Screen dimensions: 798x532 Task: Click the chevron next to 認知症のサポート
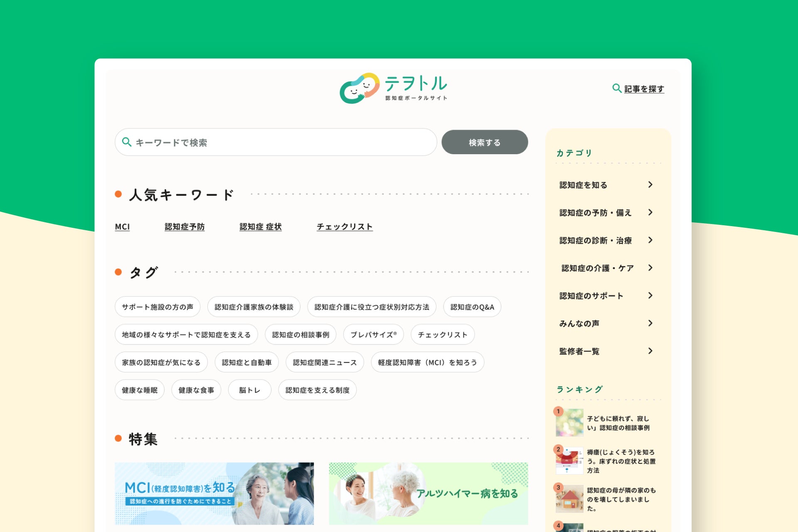tap(650, 296)
